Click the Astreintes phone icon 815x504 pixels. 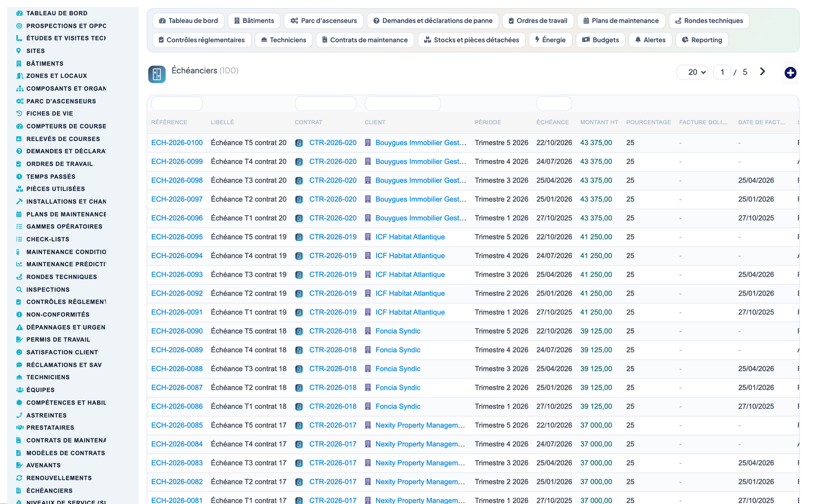pyautogui.click(x=19, y=415)
